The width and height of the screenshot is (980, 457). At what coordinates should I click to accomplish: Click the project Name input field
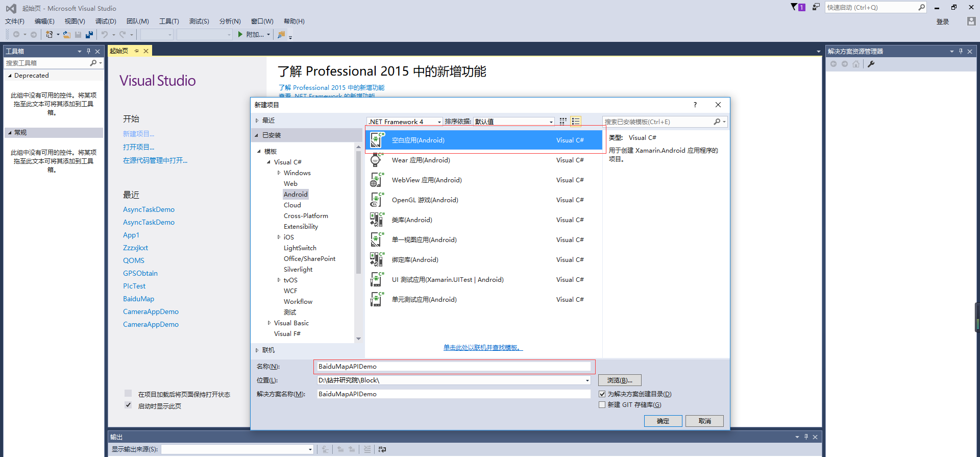[x=453, y=366]
